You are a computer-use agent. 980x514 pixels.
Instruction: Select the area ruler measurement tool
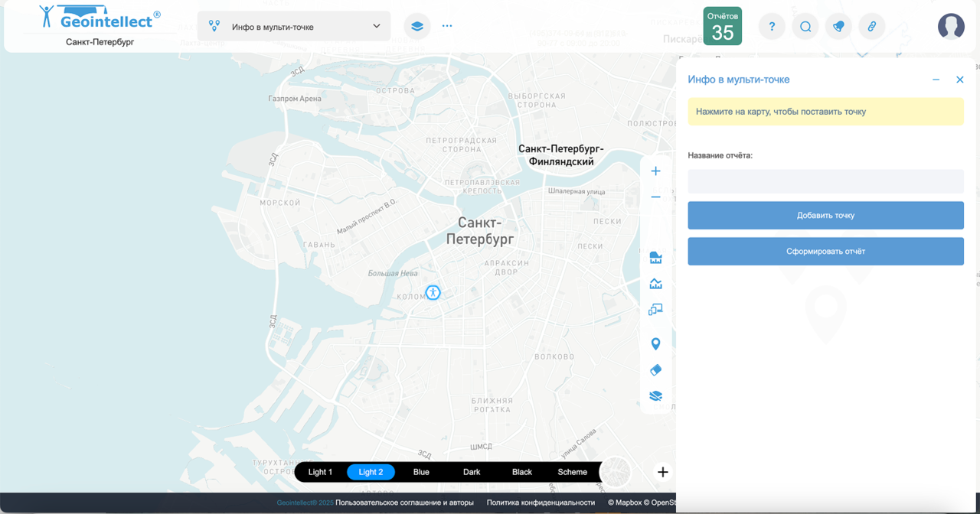[x=655, y=258]
